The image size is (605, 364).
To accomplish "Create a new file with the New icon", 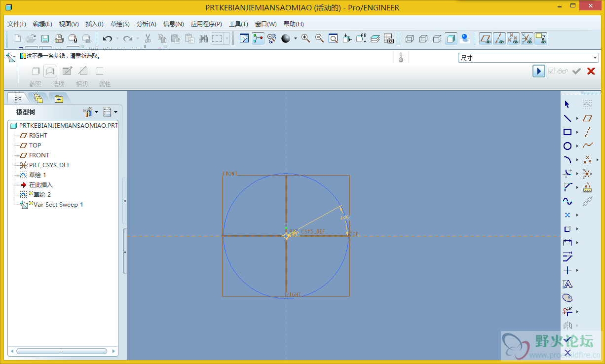I will pyautogui.click(x=18, y=38).
